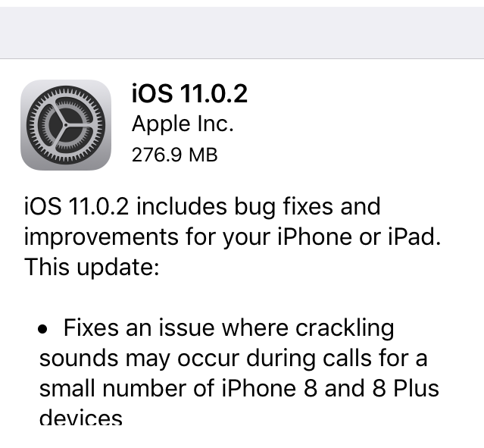Select the bold iOS 11.0.2 title
The image size is (484, 448).
click(189, 93)
